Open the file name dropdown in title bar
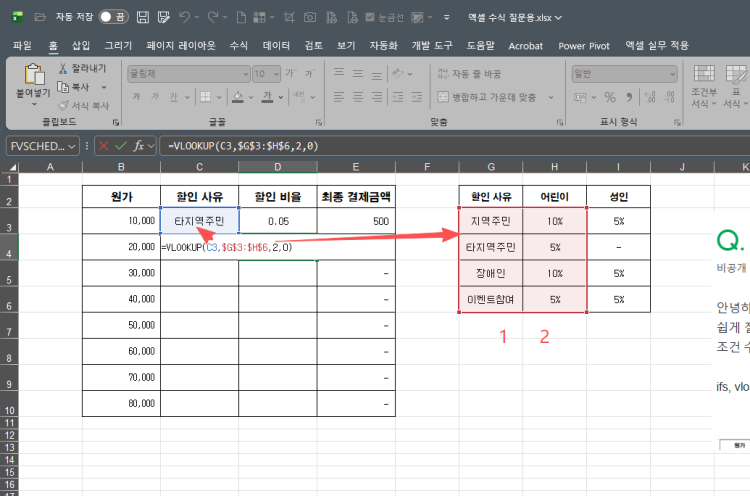Screen dimensions: 750x496 tap(558, 18)
